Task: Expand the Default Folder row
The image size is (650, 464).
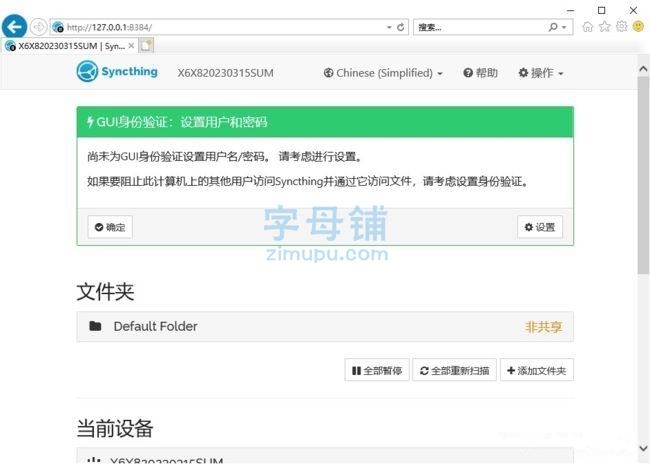Action: (325, 326)
